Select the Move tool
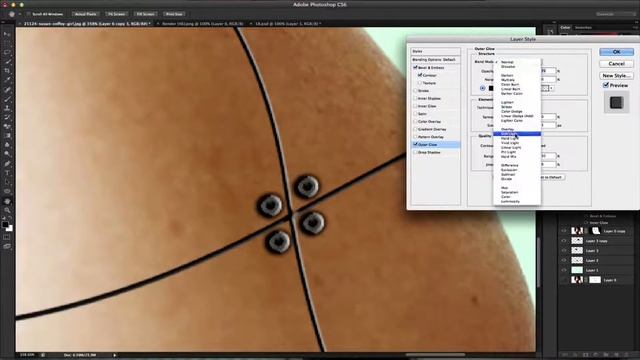 [x=7, y=34]
